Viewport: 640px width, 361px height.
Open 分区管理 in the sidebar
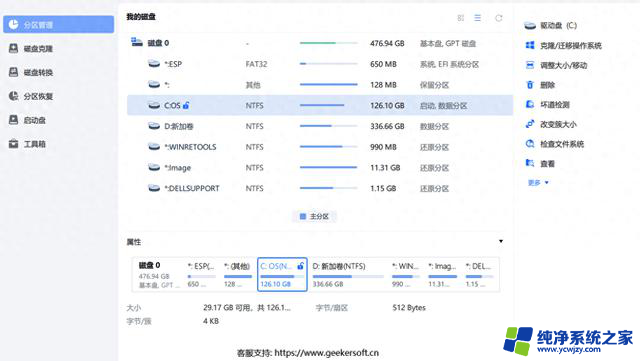tap(58, 25)
